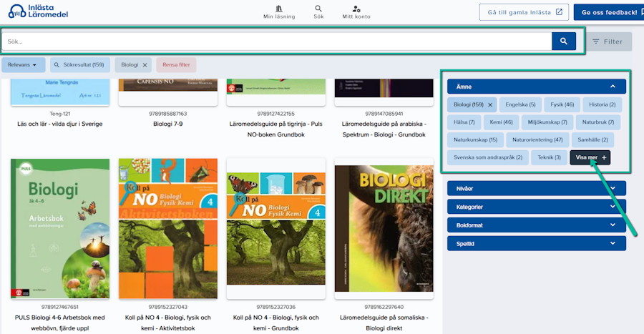The image size is (644, 334).
Task: Open the Sök magnifier in top navigation
Action: [318, 8]
